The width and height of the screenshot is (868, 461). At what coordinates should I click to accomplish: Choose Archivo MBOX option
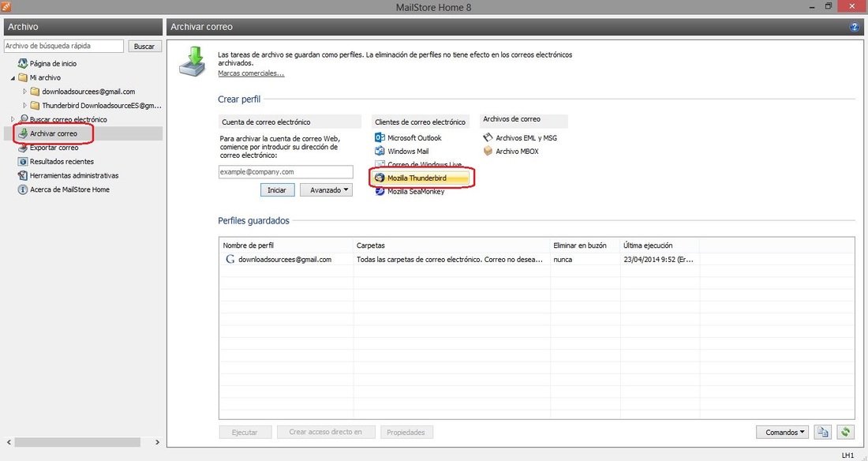coord(517,152)
